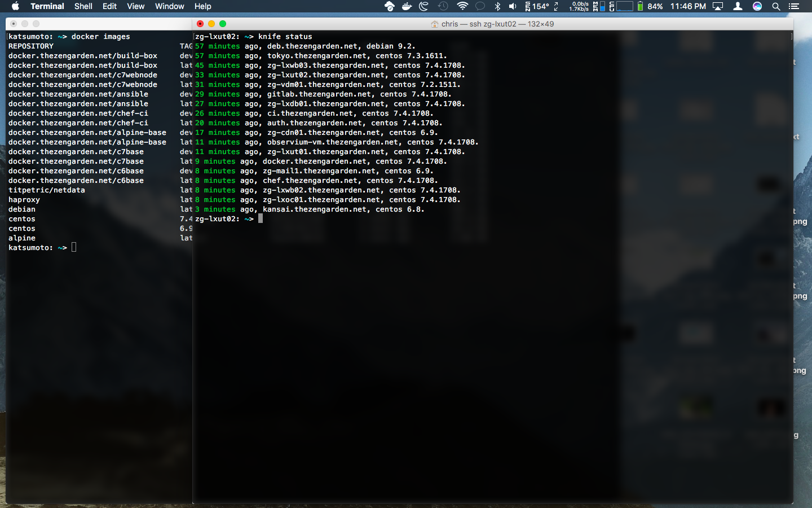The image size is (812, 508).
Task: Click the 'knife status' command line
Action: pos(254,37)
